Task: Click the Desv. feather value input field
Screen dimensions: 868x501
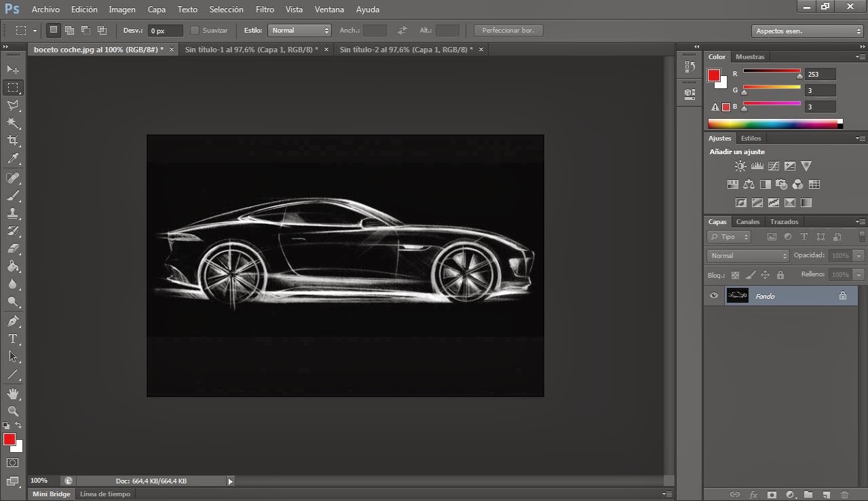Action: click(x=166, y=31)
